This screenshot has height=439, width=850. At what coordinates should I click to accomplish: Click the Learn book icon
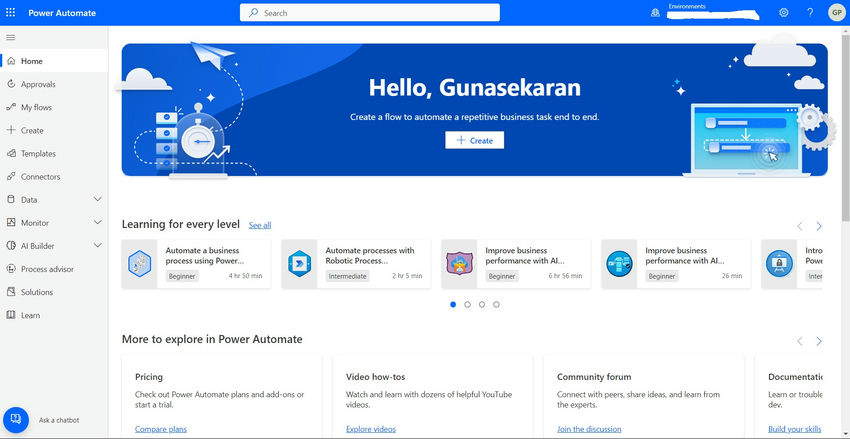click(x=11, y=315)
